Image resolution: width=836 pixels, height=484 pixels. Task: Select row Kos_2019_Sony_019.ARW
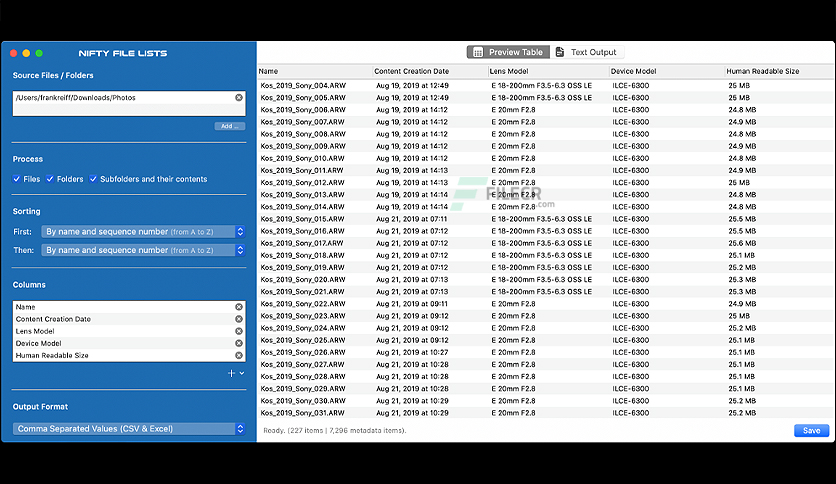click(546, 268)
